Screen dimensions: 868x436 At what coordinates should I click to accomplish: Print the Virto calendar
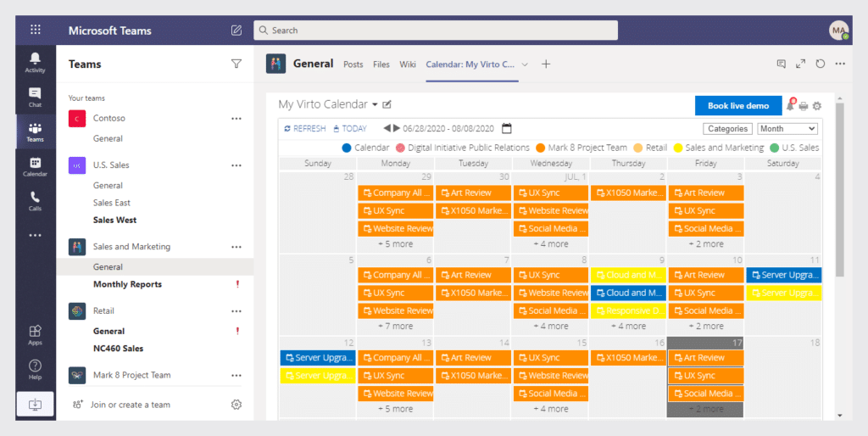(x=804, y=106)
